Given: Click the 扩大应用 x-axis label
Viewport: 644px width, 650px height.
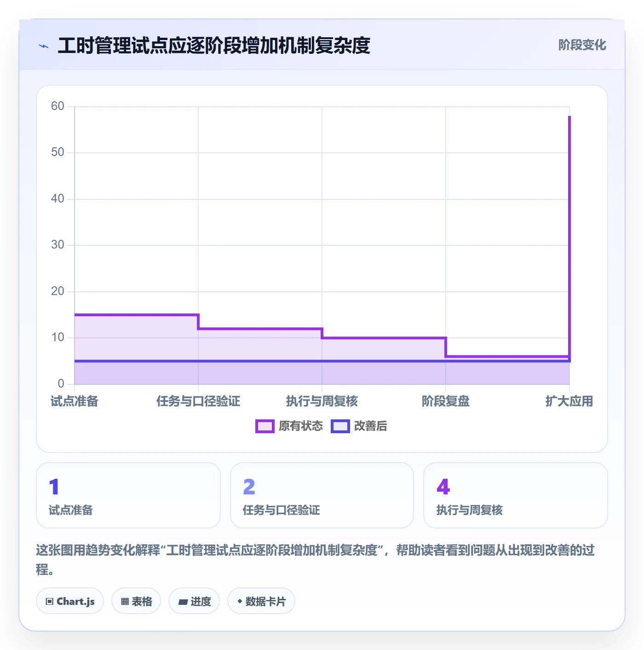Looking at the screenshot, I should pos(569,401).
